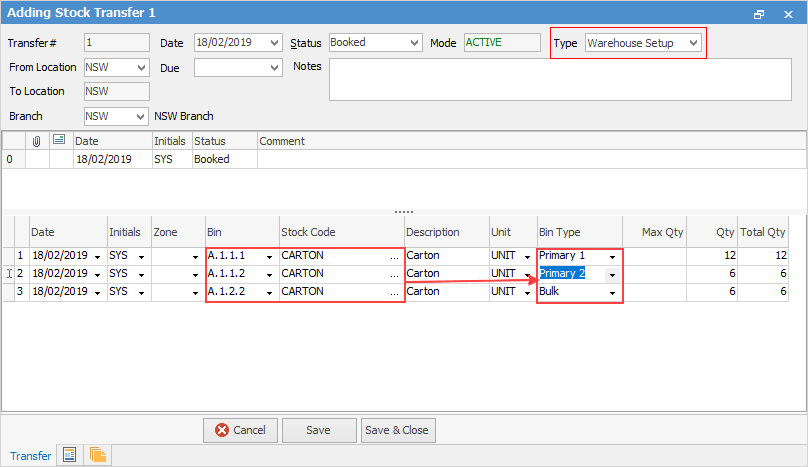
Task: Click the ellipsis beside row 1 CARTON stock code
Action: click(x=394, y=256)
